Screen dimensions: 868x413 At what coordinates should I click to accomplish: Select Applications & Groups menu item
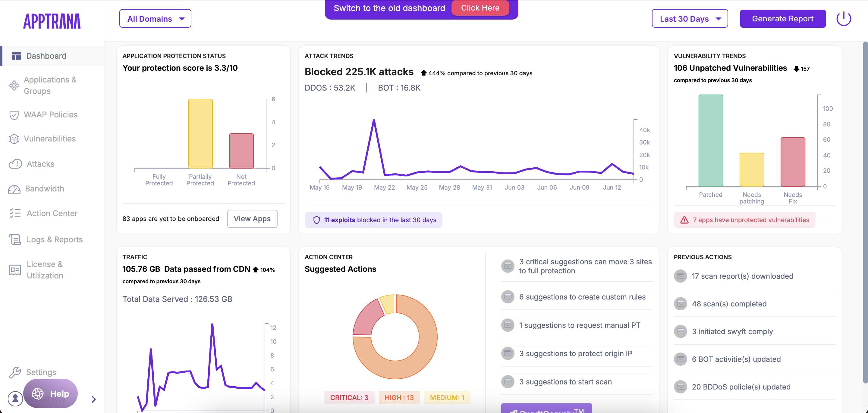(50, 85)
